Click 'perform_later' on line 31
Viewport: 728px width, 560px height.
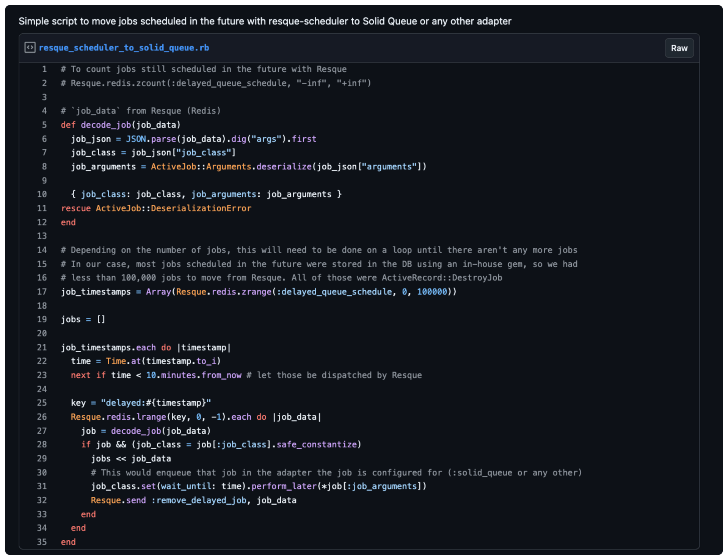284,486
